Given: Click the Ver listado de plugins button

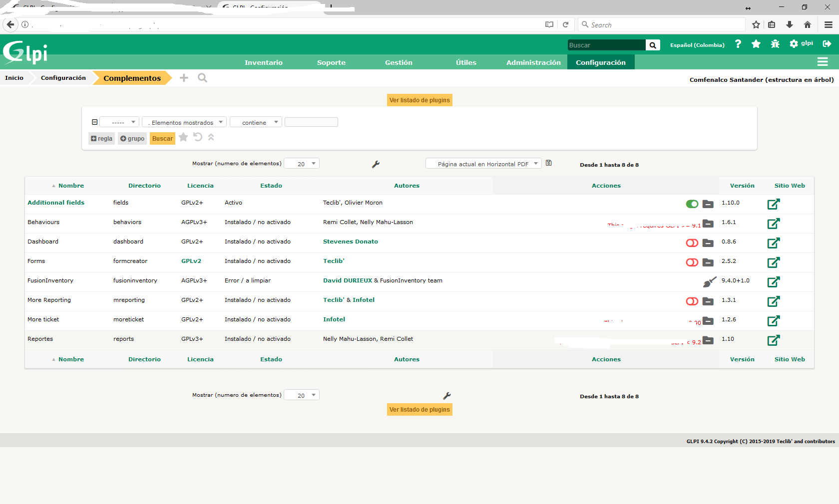Looking at the screenshot, I should coord(419,100).
